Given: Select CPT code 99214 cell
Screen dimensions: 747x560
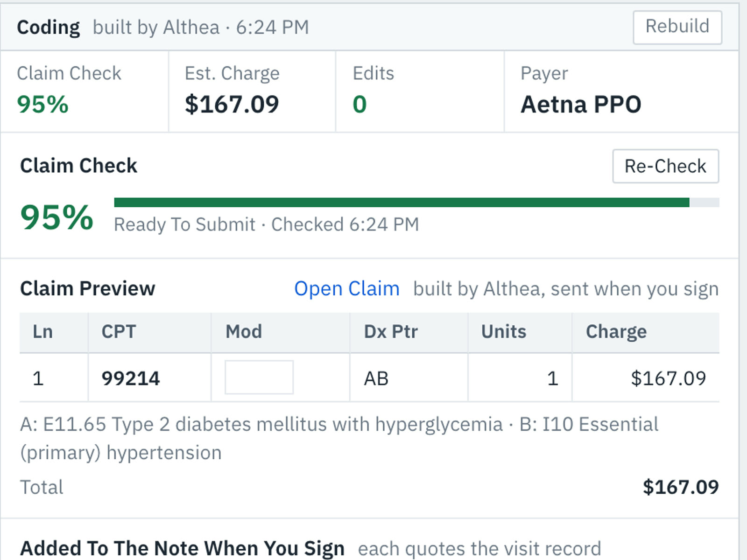Looking at the screenshot, I should 149,378.
